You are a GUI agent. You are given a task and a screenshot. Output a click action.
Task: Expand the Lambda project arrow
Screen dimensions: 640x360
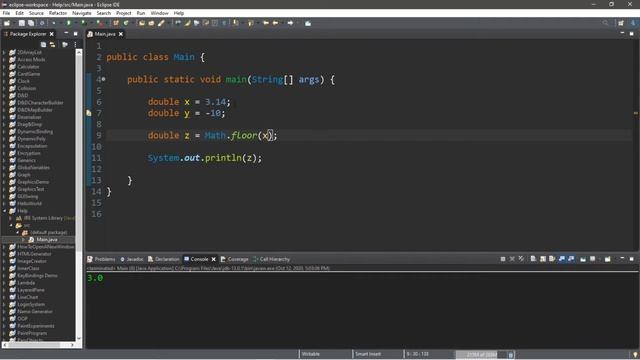(4, 282)
